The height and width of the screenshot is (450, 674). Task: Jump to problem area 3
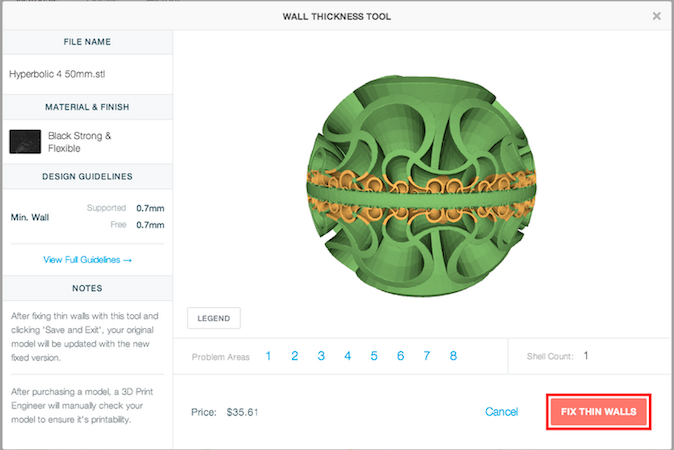coord(321,356)
